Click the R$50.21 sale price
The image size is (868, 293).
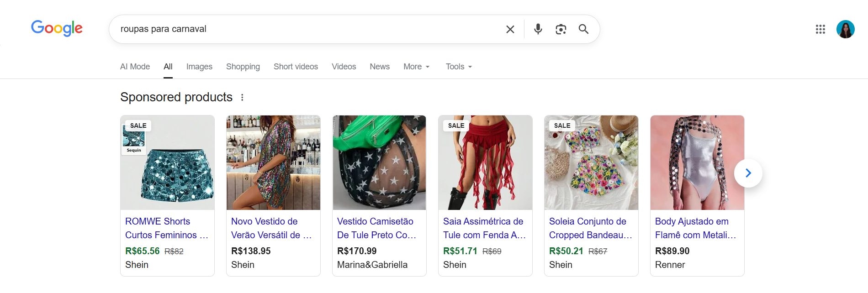point(566,251)
